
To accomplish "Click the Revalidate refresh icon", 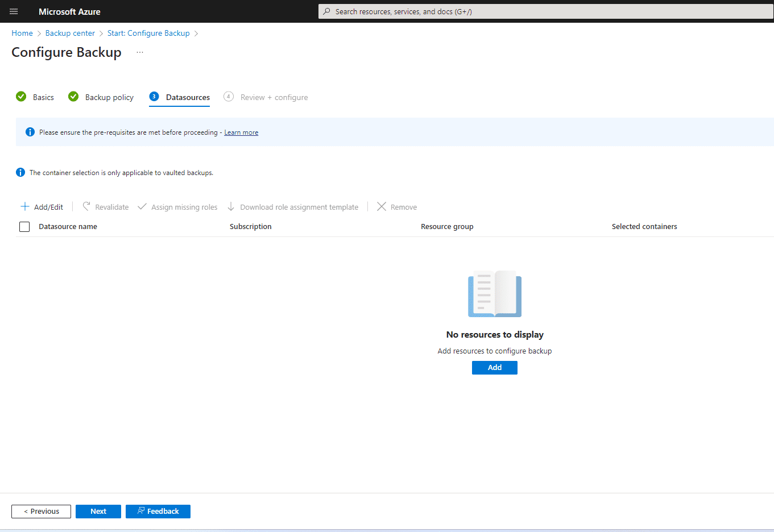I will tap(86, 207).
